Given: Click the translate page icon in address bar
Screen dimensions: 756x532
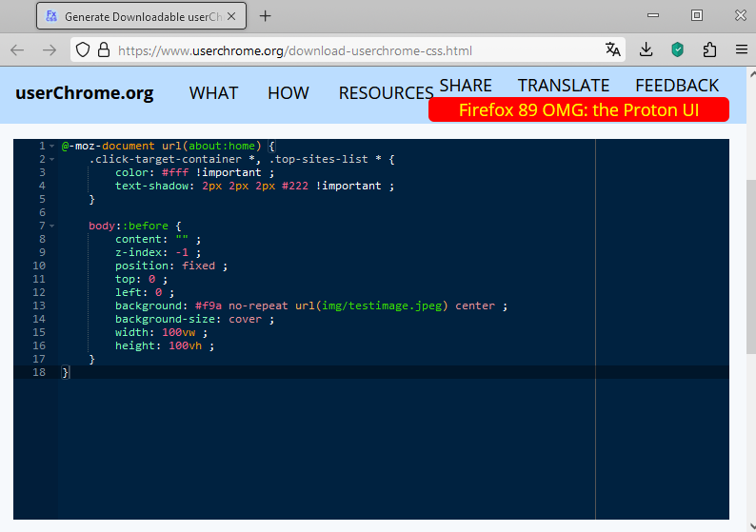Looking at the screenshot, I should coord(613,50).
